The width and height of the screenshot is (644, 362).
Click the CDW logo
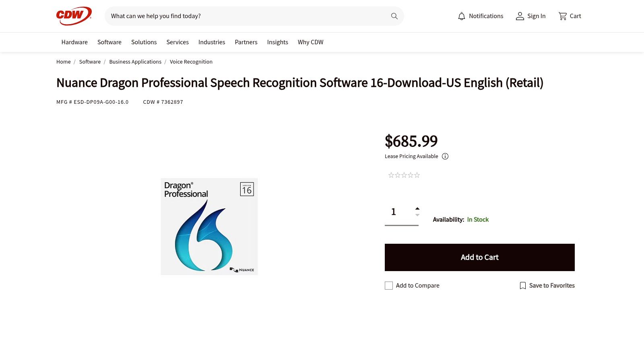coord(73,15)
